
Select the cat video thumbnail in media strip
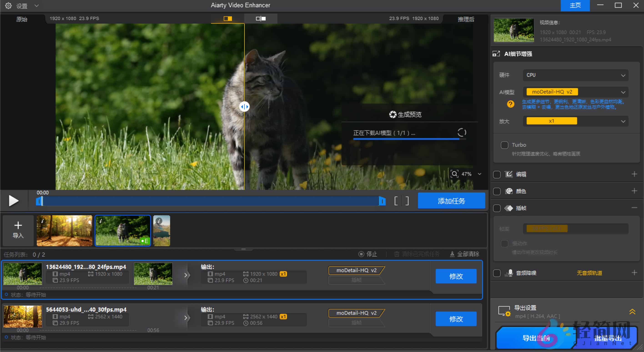tap(123, 230)
